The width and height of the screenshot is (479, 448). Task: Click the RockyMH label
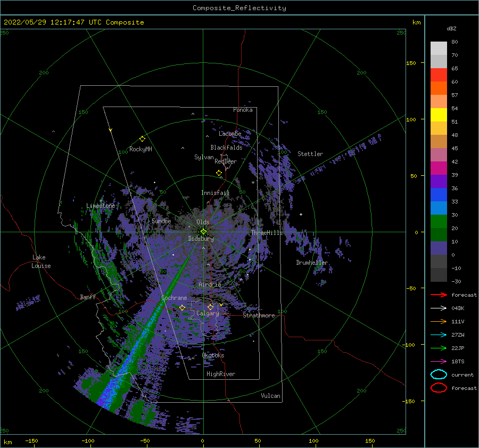click(141, 149)
